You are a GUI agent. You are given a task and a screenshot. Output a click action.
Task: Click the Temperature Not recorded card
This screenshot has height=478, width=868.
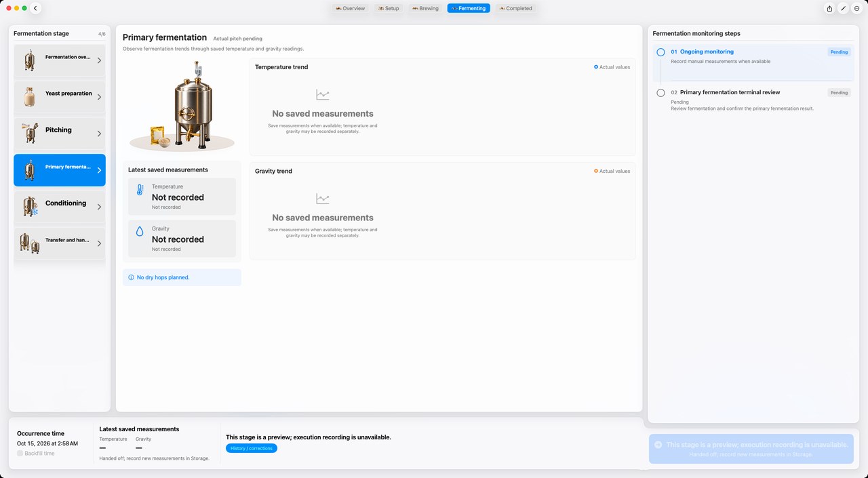click(182, 197)
